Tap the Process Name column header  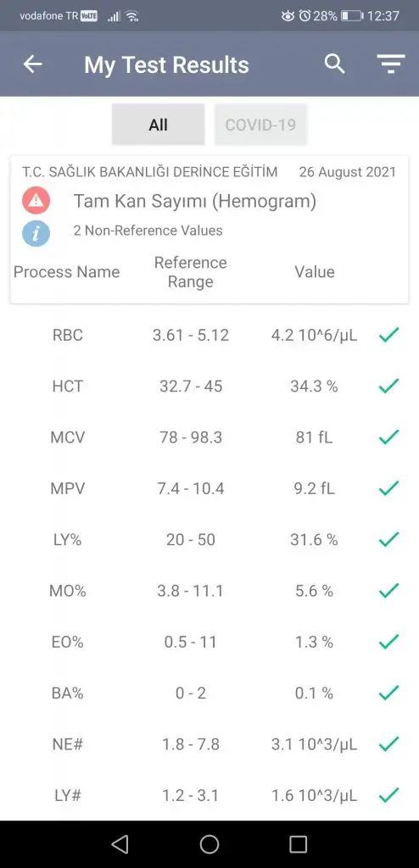tap(66, 272)
